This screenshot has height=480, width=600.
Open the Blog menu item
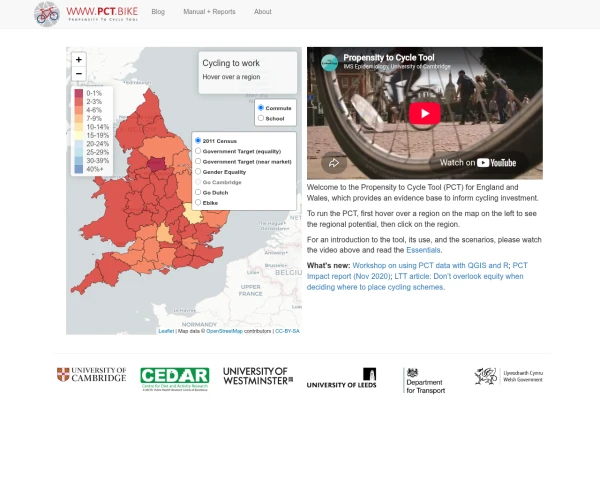coord(158,12)
